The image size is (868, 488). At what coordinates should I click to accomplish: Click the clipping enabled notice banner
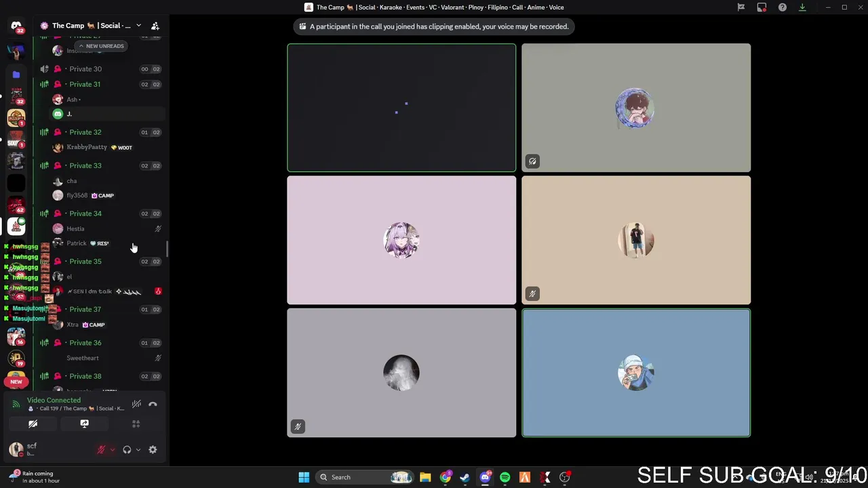[x=434, y=26]
